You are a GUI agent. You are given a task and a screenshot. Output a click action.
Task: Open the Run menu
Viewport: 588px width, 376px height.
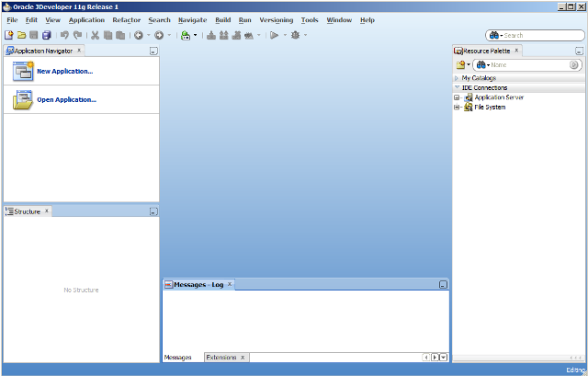coord(245,20)
